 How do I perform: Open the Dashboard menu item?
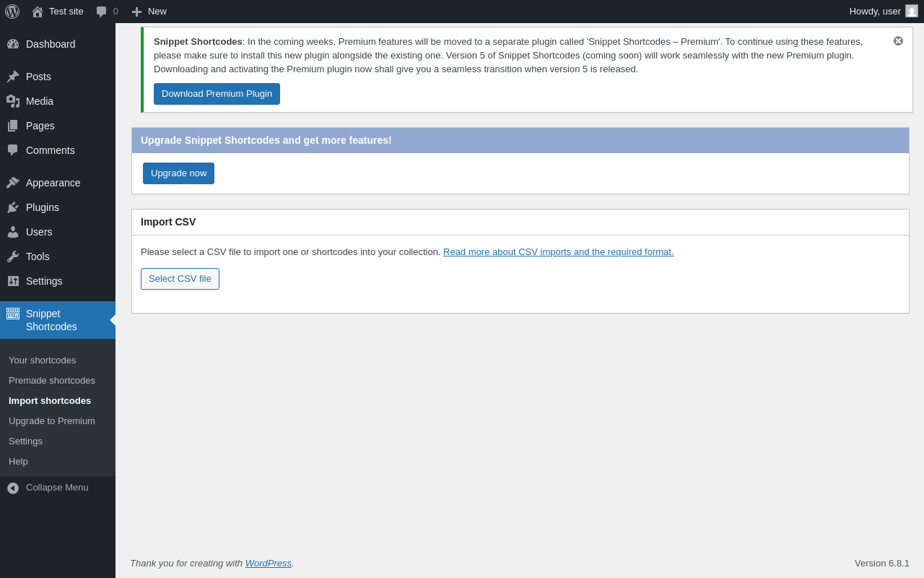coord(51,44)
